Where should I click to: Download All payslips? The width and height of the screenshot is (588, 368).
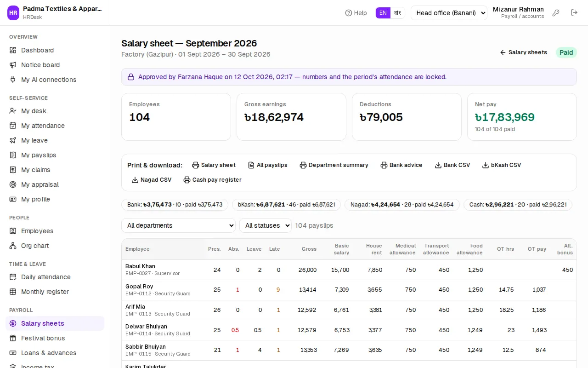click(267, 165)
